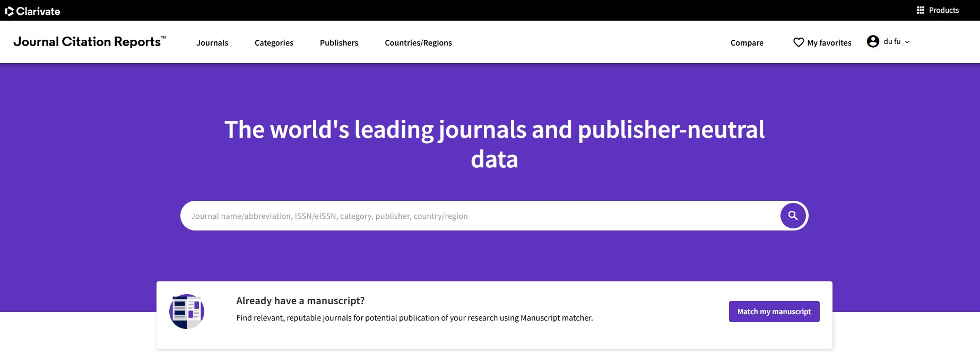Screen dimensions: 980x355
Task: Open the My favorites text link
Action: [829, 43]
